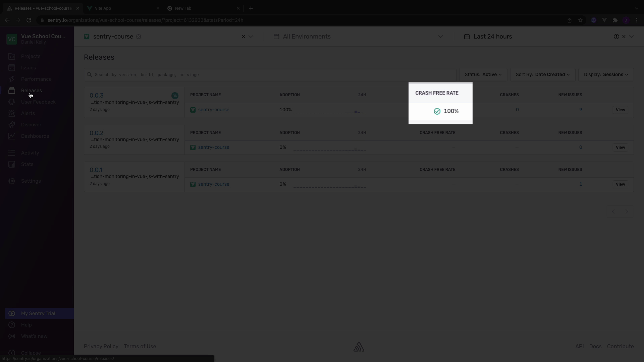Open Discover in the sidebar
The image size is (644, 362).
point(31,125)
